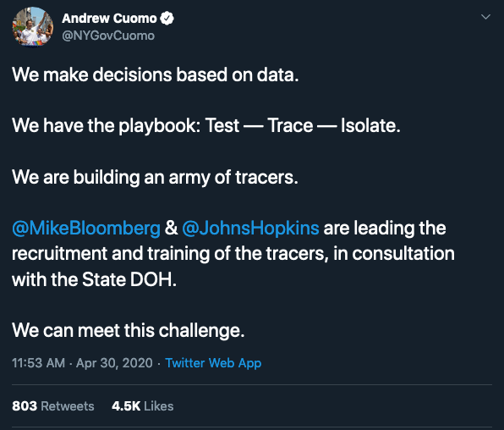
Task: Click the 4.5K number in the likes count
Action: [126, 406]
